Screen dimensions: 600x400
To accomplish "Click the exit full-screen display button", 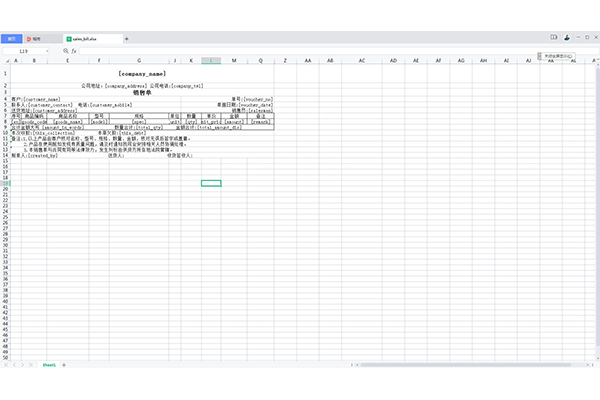I will (x=556, y=56).
